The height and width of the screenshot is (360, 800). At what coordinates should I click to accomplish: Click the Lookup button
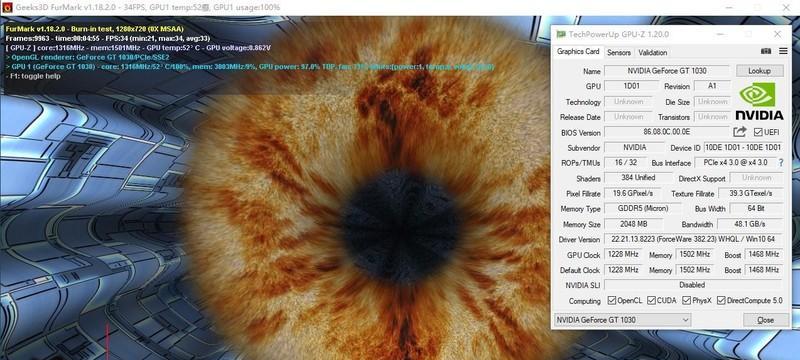pyautogui.click(x=759, y=71)
